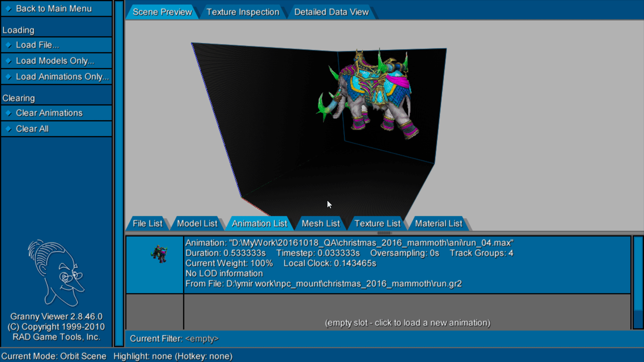Open the Texture List tab
Screen dimensions: 644x362
tap(377, 223)
